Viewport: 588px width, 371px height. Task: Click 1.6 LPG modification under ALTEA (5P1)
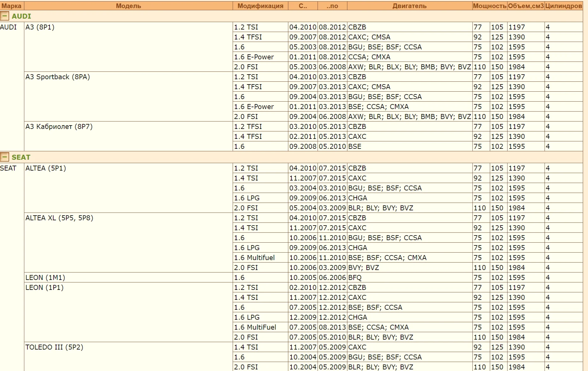(260, 198)
